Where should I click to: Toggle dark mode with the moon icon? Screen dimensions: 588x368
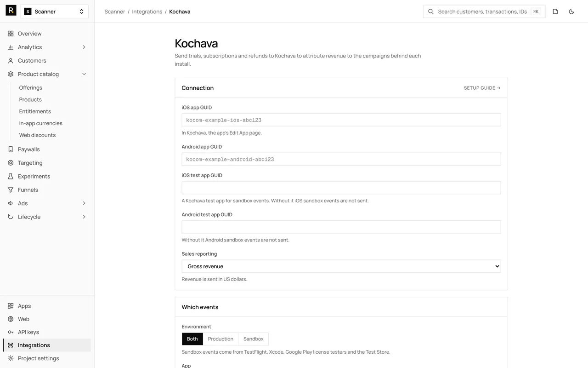click(x=571, y=11)
